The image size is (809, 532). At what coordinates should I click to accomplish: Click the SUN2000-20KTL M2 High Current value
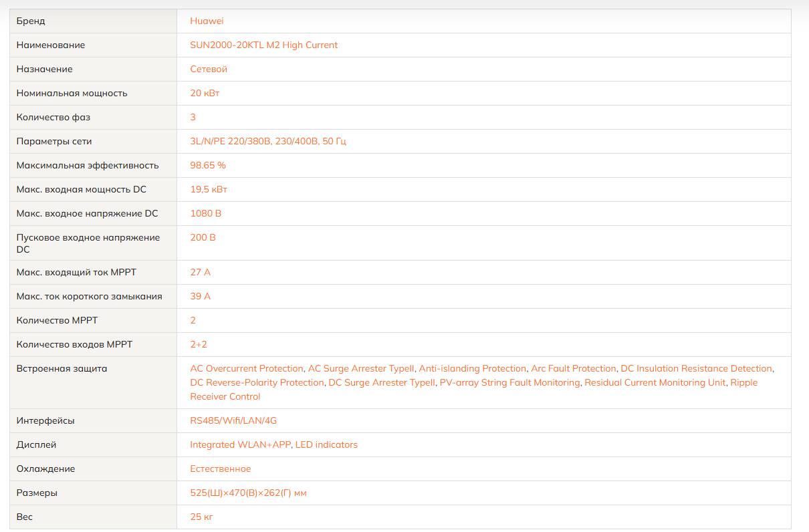coord(263,45)
